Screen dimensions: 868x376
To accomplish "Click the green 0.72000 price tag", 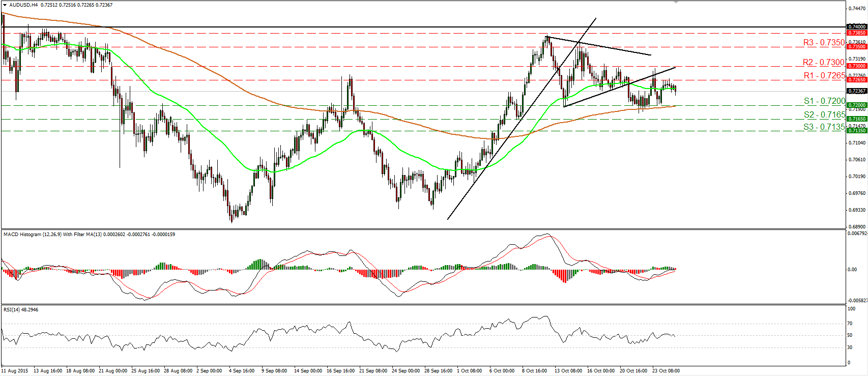I will point(857,105).
